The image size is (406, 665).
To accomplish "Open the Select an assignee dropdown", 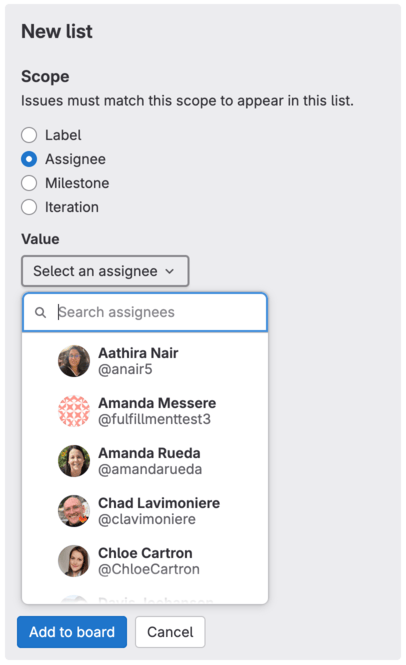I will click(x=105, y=271).
